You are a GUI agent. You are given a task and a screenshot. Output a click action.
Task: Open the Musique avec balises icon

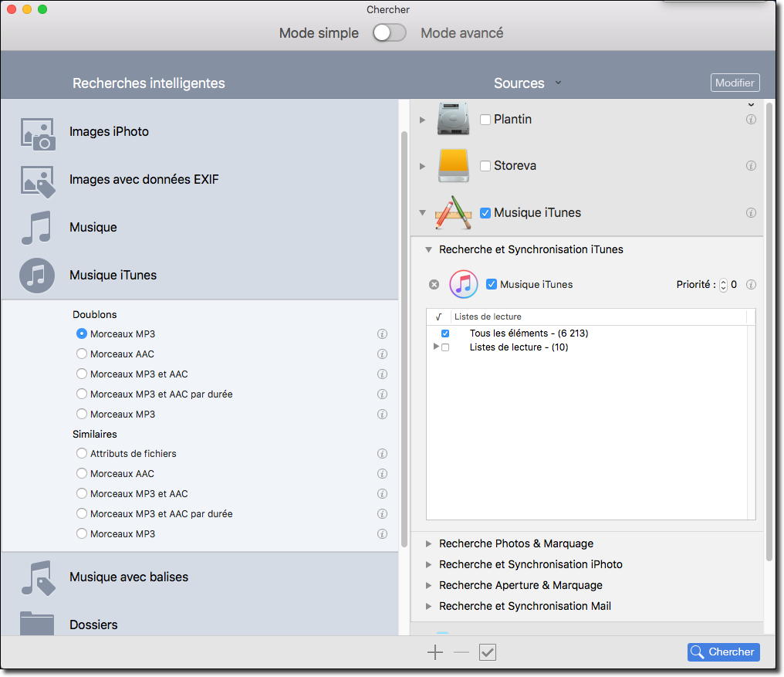coord(38,578)
